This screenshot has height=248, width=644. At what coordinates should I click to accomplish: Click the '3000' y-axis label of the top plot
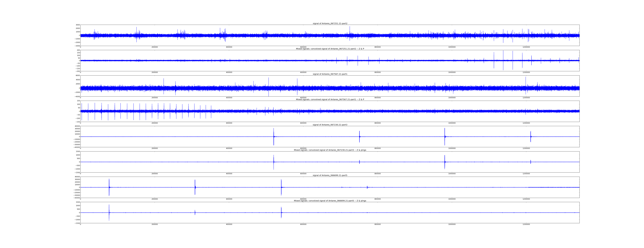click(78, 25)
